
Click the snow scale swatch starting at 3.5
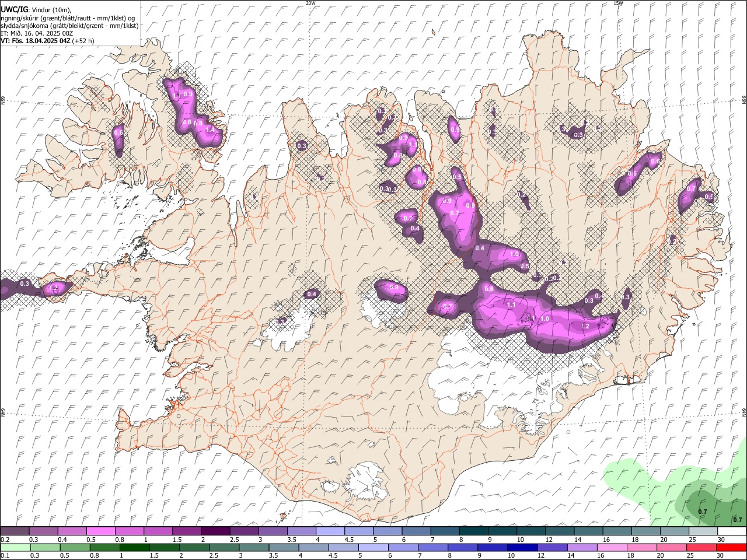tap(302, 531)
